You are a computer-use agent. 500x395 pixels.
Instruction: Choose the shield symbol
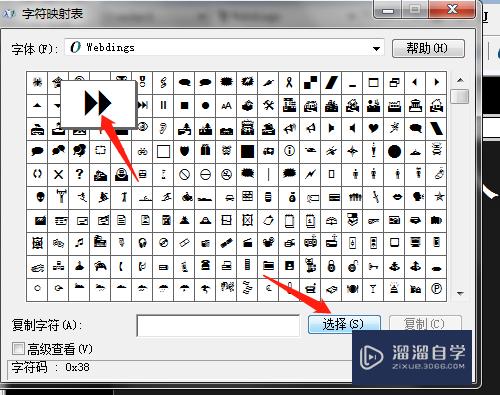point(184,152)
